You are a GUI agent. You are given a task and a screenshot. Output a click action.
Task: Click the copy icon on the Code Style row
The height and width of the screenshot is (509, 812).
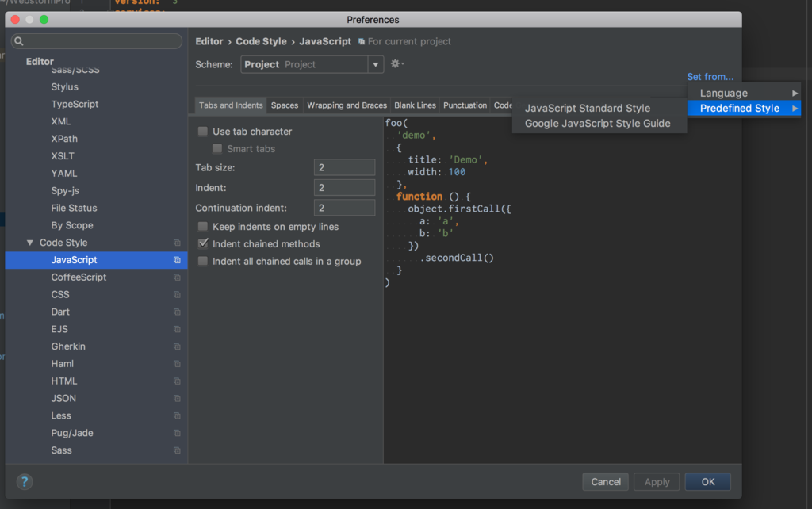pyautogui.click(x=177, y=243)
